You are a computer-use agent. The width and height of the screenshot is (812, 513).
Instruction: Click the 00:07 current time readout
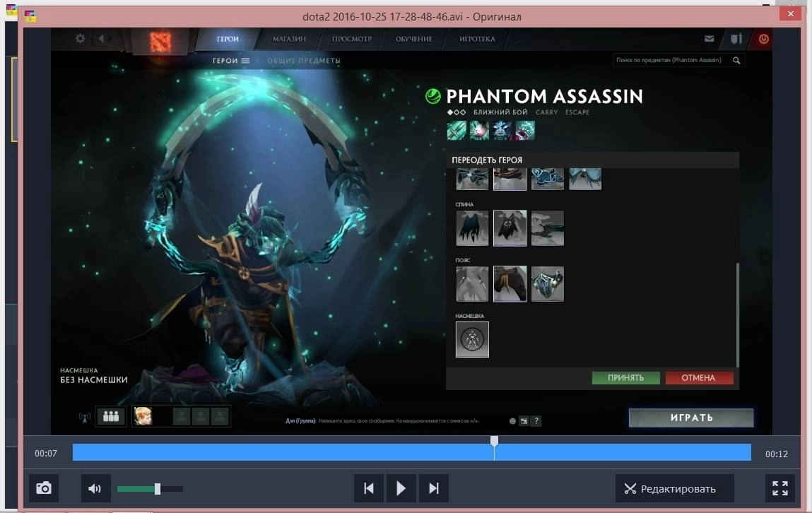45,454
